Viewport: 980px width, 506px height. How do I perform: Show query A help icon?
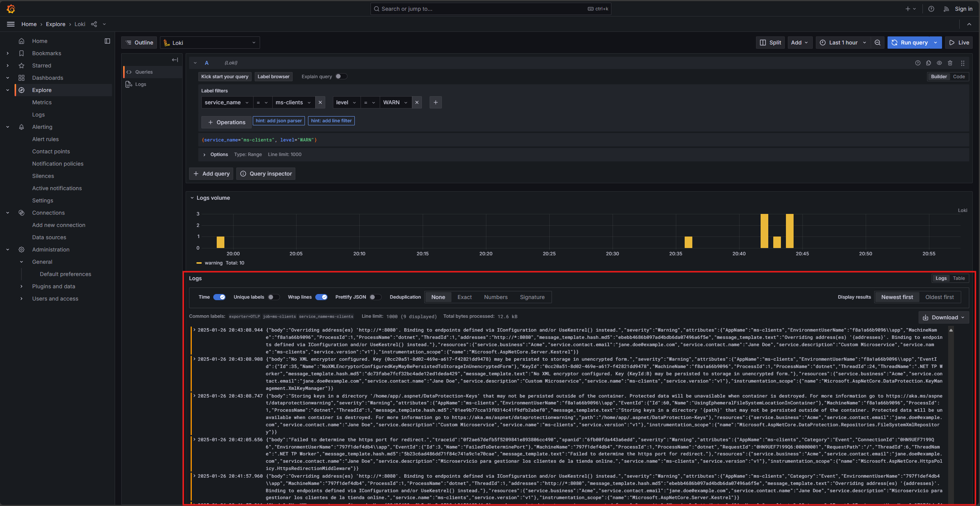917,63
